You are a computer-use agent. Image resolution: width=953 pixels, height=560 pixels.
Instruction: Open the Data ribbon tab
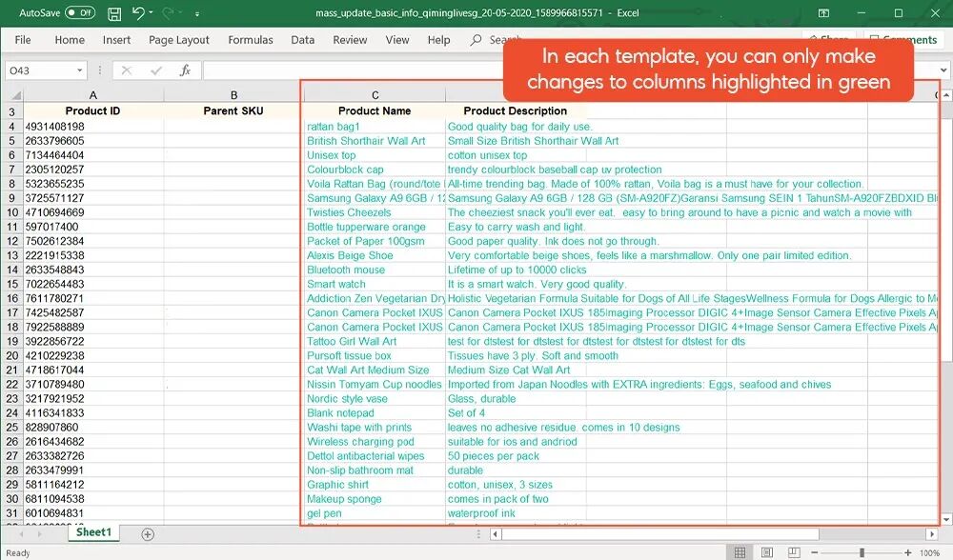[303, 39]
